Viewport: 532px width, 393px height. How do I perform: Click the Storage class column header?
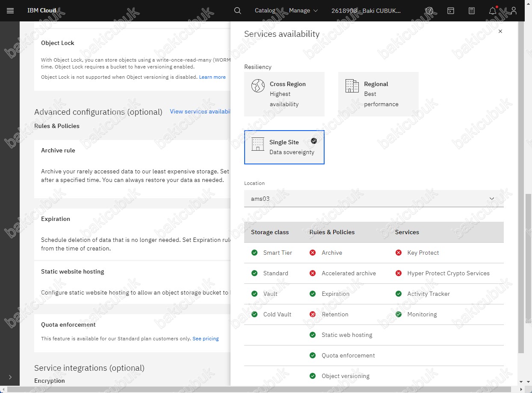(x=270, y=232)
